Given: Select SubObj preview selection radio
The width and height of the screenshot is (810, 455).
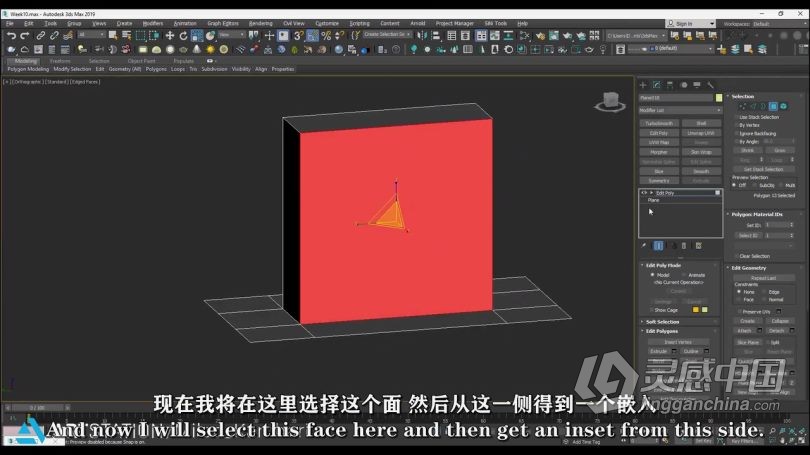Looking at the screenshot, I should point(755,185).
